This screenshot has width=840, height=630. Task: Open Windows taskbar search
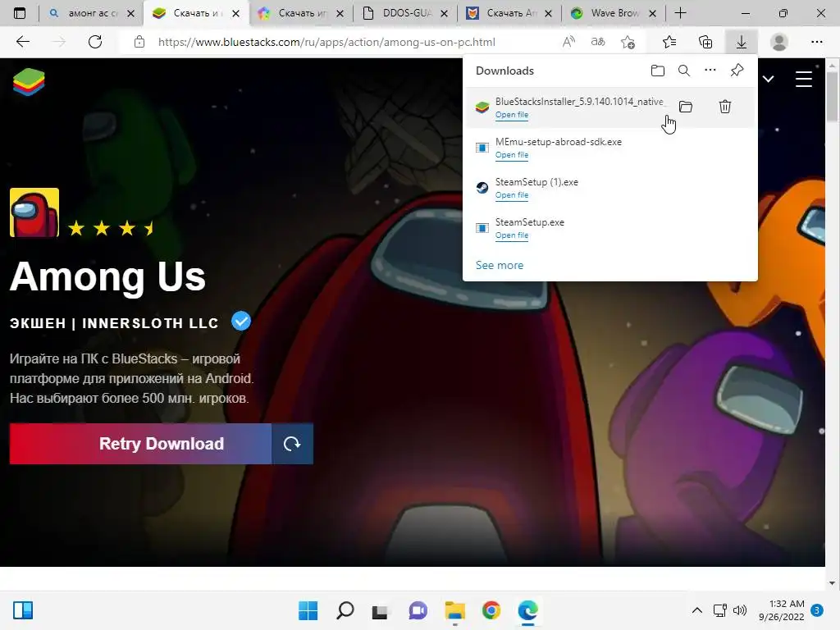pyautogui.click(x=345, y=610)
